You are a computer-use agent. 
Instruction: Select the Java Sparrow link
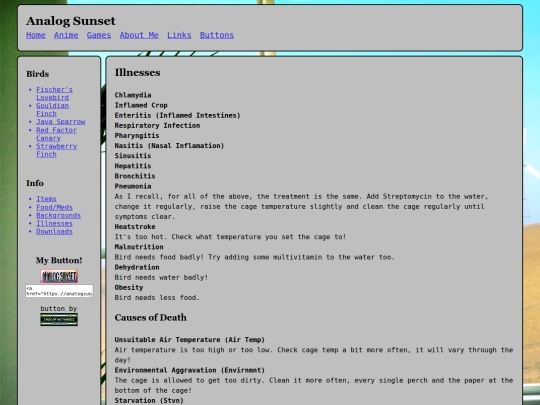coord(61,122)
